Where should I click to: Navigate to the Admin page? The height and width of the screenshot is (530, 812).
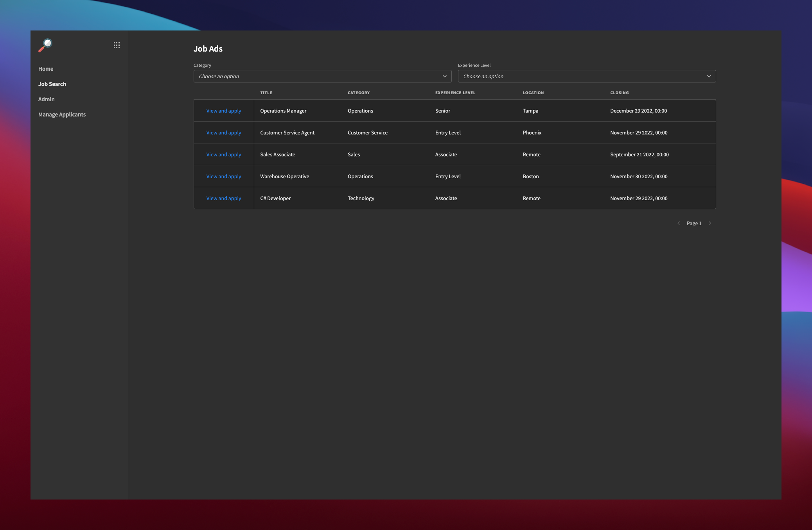click(47, 99)
